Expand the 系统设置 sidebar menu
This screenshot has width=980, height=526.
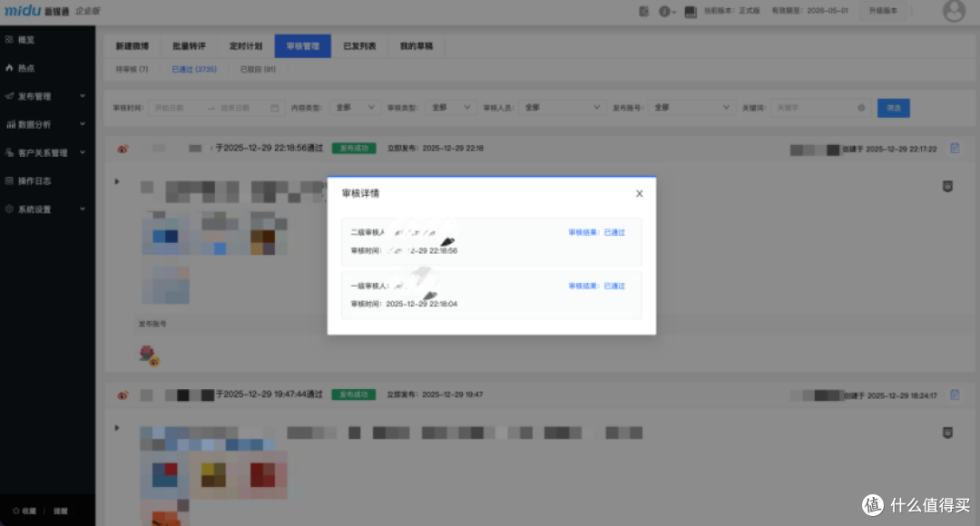pos(47,209)
